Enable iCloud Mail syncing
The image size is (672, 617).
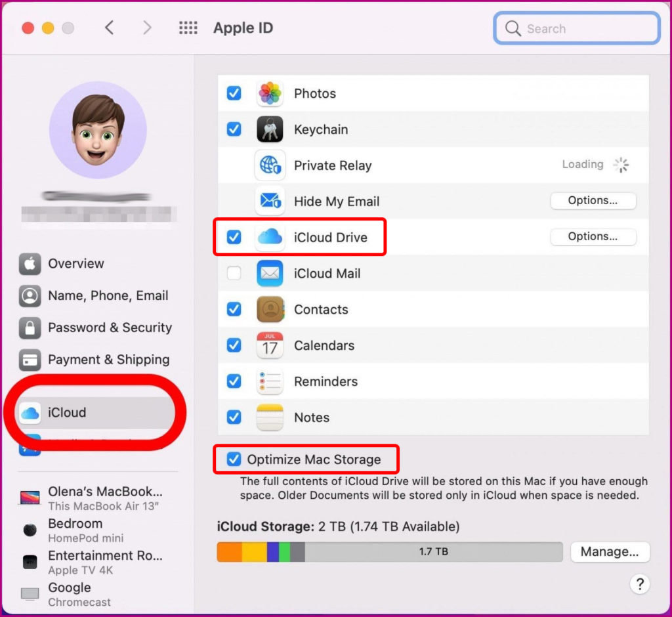(x=234, y=273)
